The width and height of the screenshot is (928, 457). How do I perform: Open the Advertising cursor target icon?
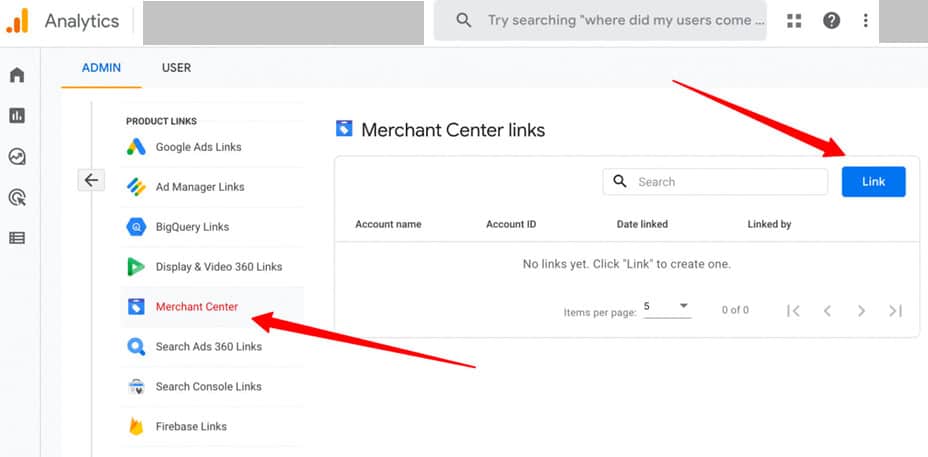tap(17, 197)
